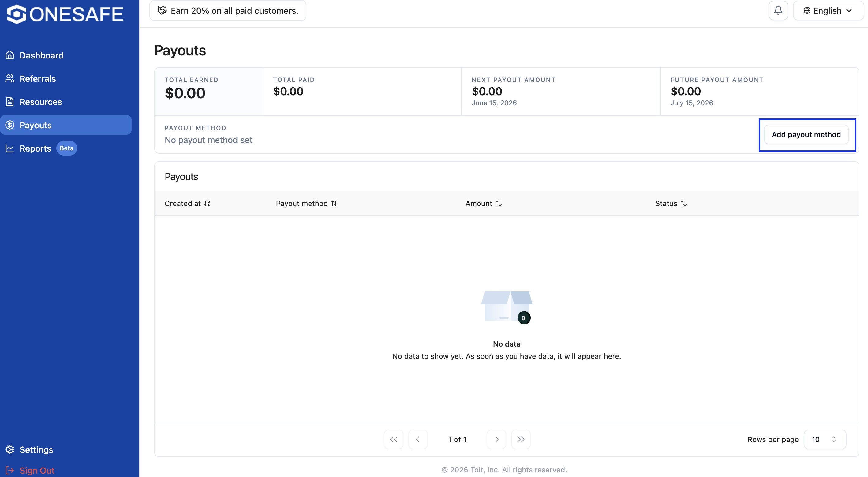Open the English language dropdown
Viewport: 868px width, 477px height.
[x=828, y=10]
